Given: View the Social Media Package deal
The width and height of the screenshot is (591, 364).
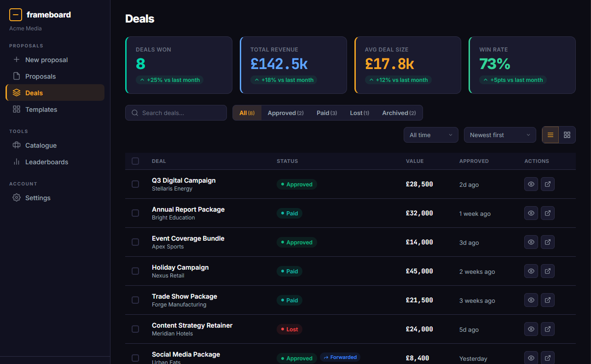Looking at the screenshot, I should pyautogui.click(x=531, y=358).
